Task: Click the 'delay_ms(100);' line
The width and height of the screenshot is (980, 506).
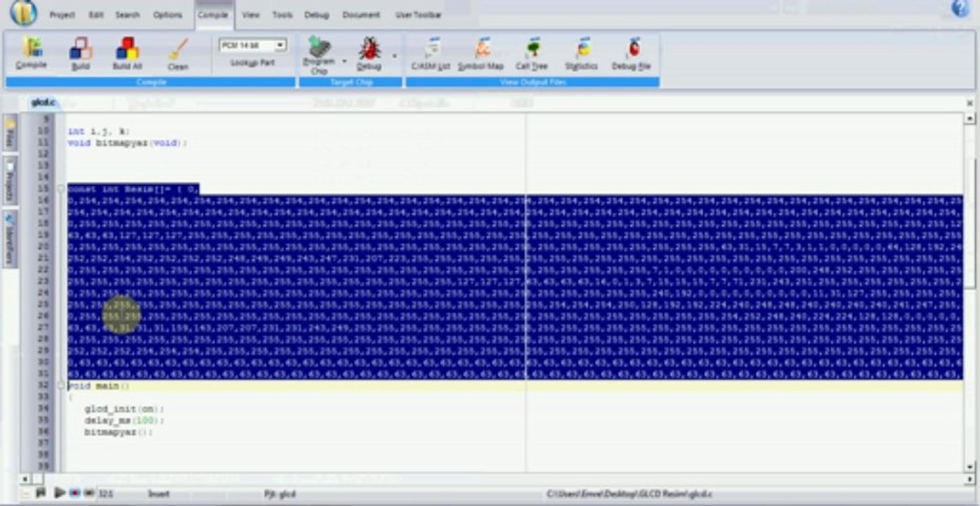Action: (124, 420)
